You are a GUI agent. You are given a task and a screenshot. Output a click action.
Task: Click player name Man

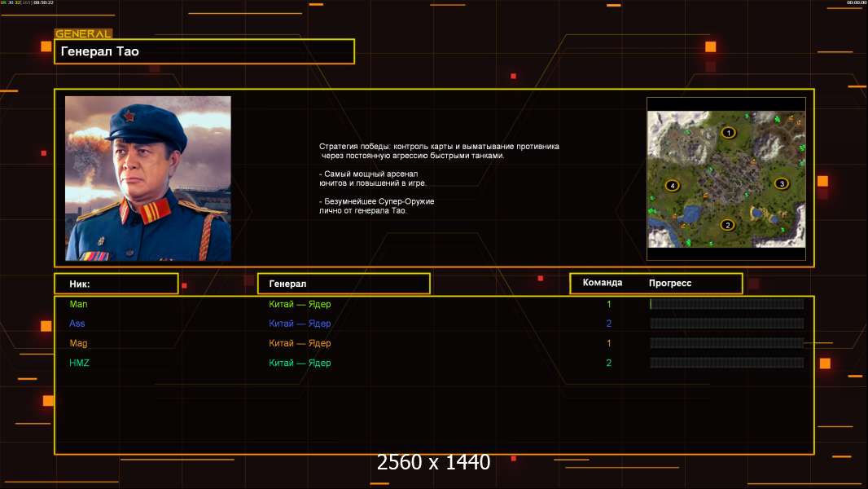click(79, 304)
